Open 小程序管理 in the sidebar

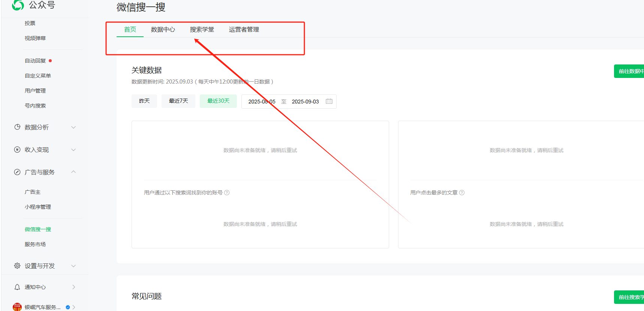(38, 207)
